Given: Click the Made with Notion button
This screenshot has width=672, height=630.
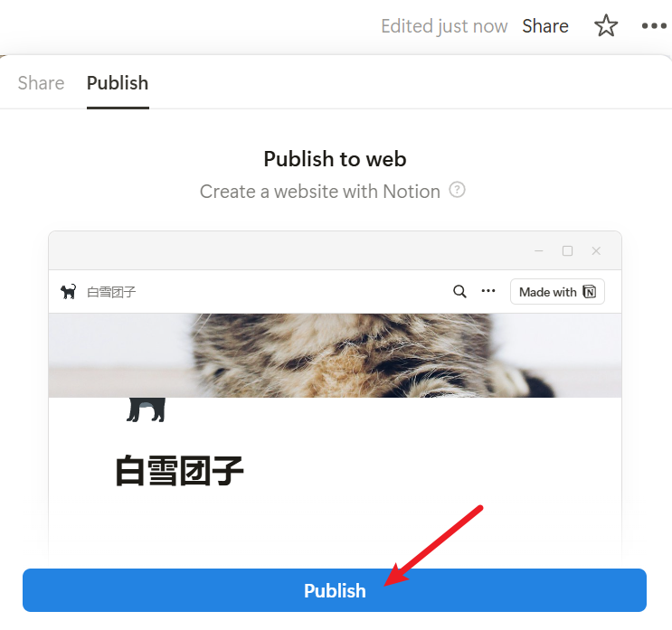Looking at the screenshot, I should pos(557,292).
